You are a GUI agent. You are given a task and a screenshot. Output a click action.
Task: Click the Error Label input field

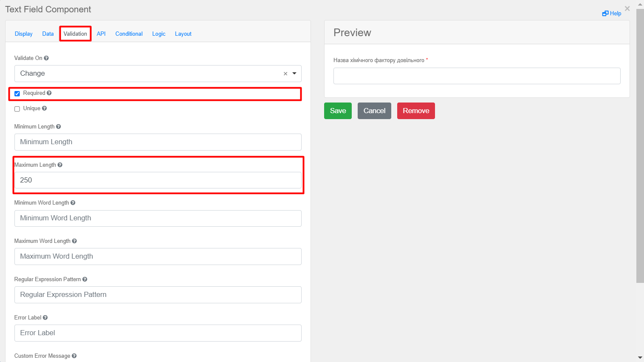pyautogui.click(x=158, y=333)
